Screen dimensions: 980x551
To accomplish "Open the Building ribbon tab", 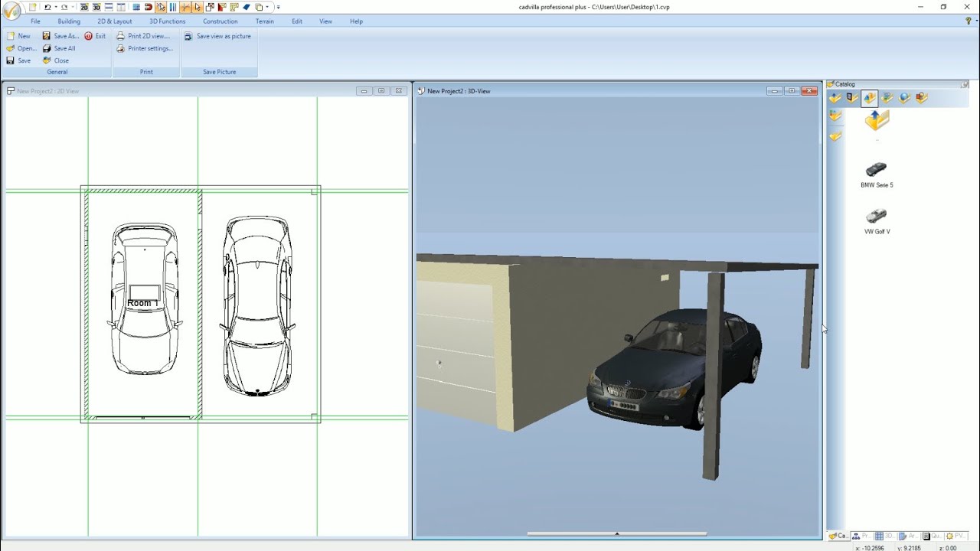I will (x=69, y=21).
